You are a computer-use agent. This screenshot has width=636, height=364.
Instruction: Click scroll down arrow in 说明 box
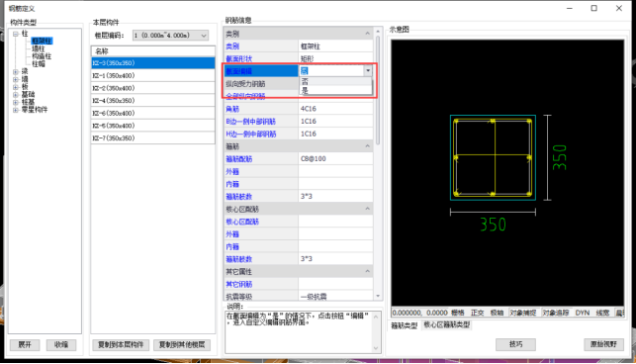click(x=376, y=348)
